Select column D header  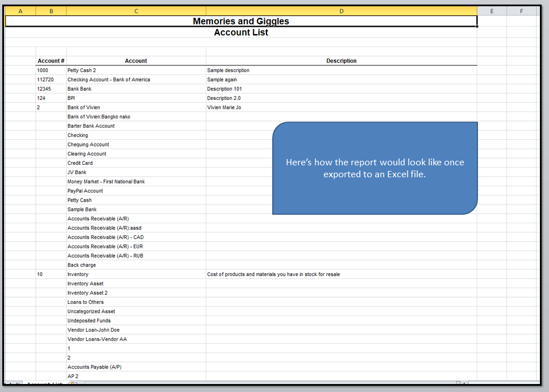pyautogui.click(x=341, y=10)
